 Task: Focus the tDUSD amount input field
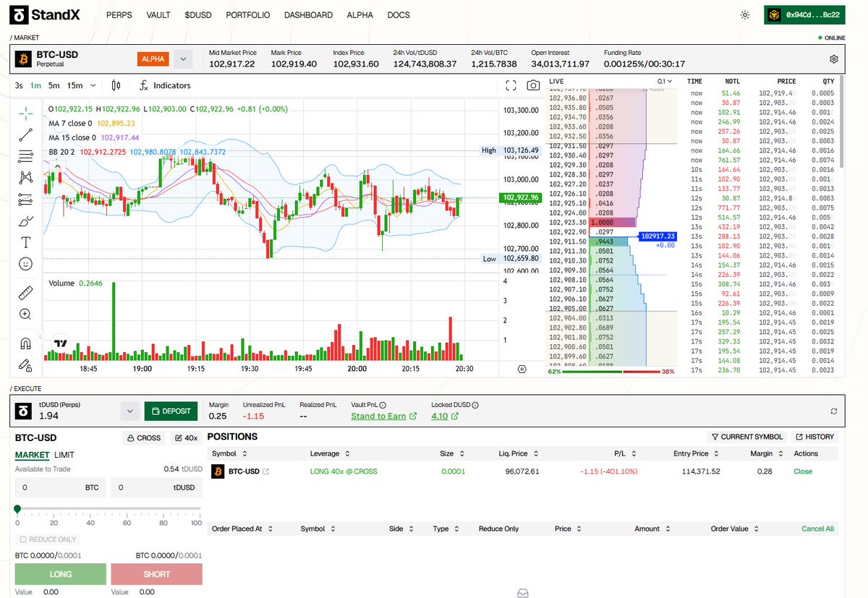[157, 487]
